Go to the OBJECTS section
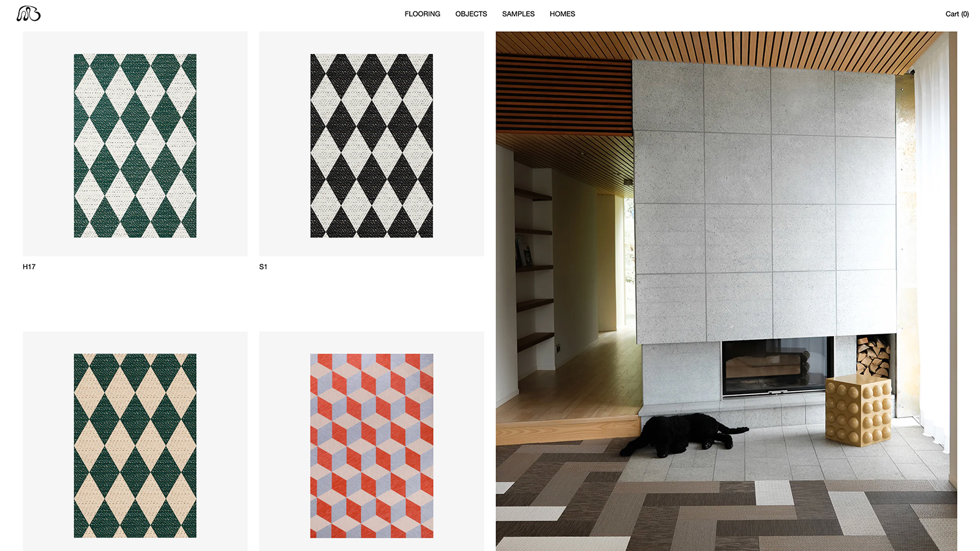The width and height of the screenshot is (980, 551). pos(471,14)
